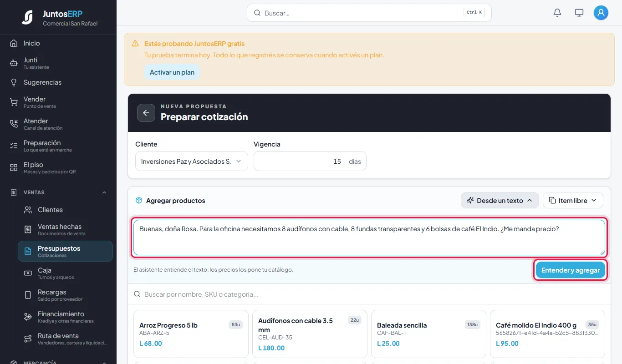Click the Preparación checklist icon
Image resolution: width=622 pixels, height=364 pixels.
tap(14, 146)
